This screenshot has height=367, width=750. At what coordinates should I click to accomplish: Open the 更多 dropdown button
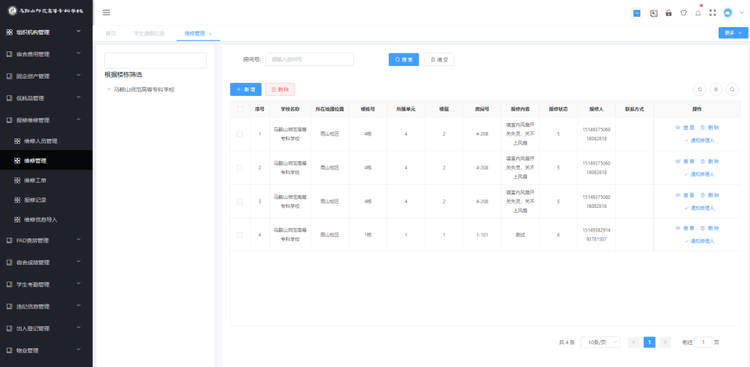coord(733,33)
